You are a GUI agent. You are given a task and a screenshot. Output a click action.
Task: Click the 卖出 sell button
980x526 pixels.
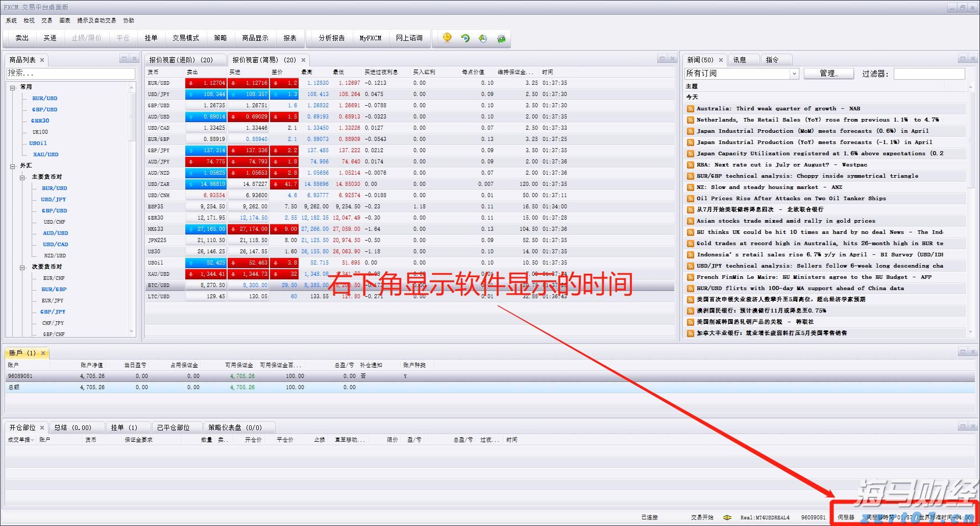click(x=21, y=38)
